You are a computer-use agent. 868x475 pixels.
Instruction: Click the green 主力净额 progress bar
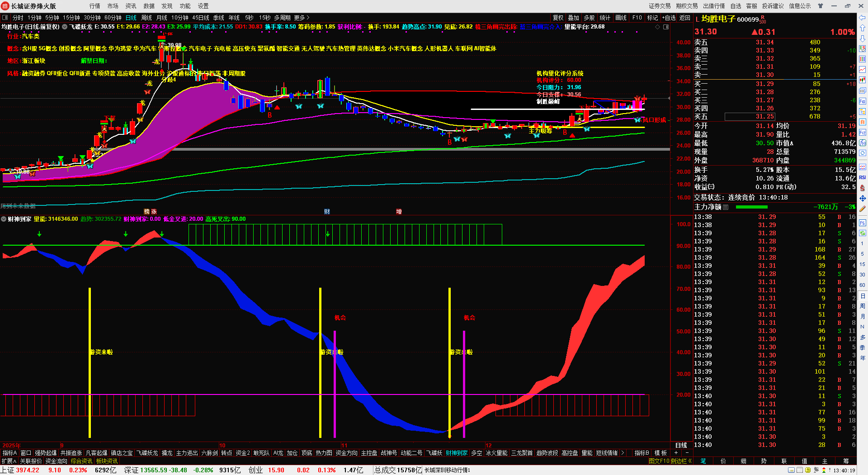[x=752, y=207]
